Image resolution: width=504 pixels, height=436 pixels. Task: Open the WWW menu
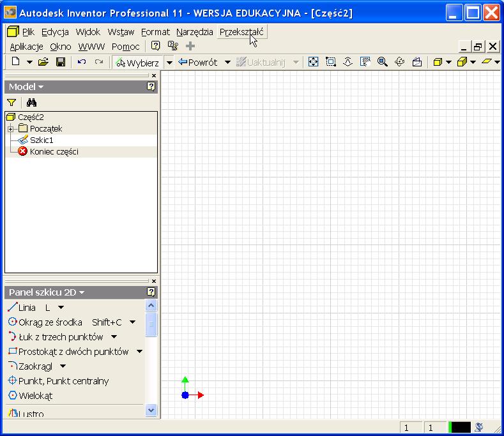91,47
